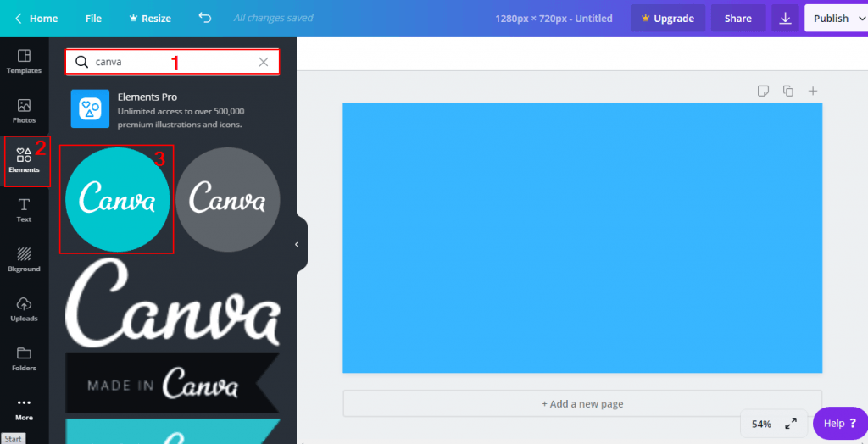Open the Resize option

(150, 19)
